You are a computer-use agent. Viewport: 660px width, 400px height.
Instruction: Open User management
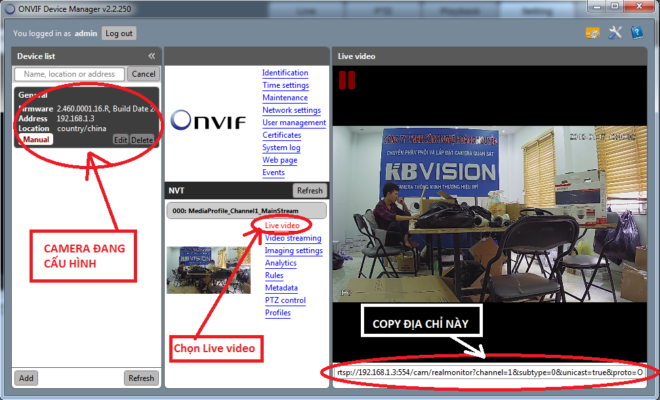click(x=294, y=123)
